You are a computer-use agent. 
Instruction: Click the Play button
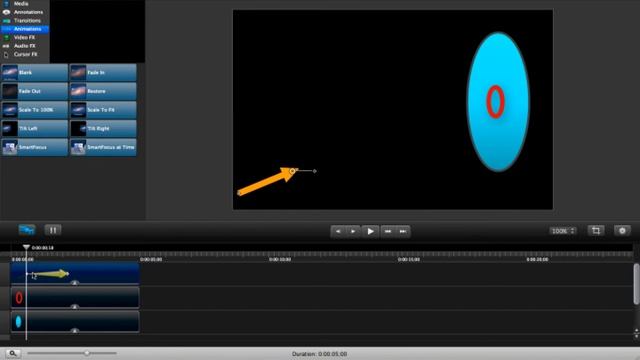(x=370, y=231)
